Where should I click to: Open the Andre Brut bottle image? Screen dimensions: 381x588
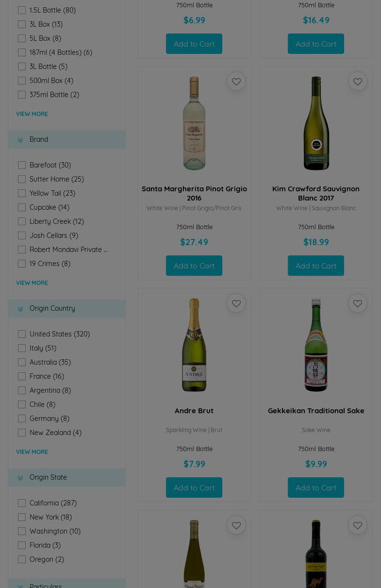pos(194,345)
